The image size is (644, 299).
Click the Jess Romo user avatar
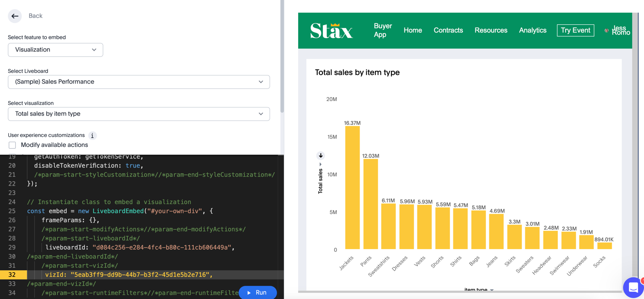click(607, 30)
